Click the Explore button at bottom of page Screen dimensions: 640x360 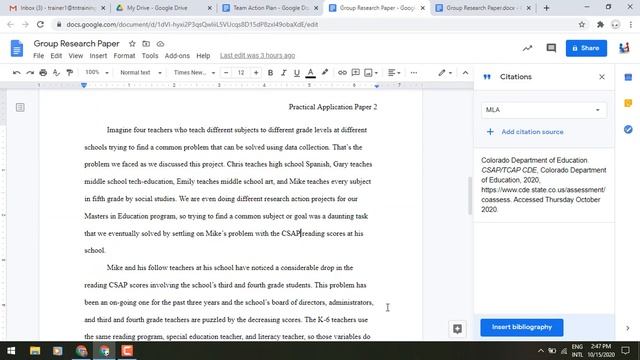(x=457, y=329)
